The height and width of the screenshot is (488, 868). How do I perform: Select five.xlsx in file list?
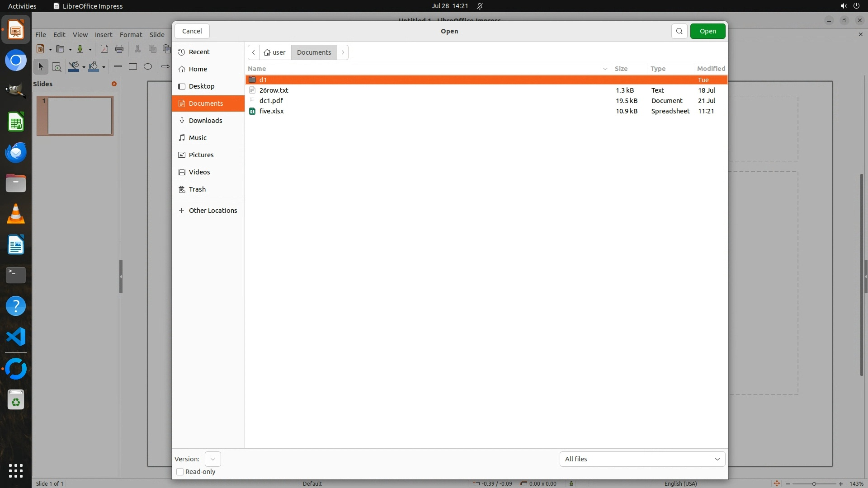point(272,111)
